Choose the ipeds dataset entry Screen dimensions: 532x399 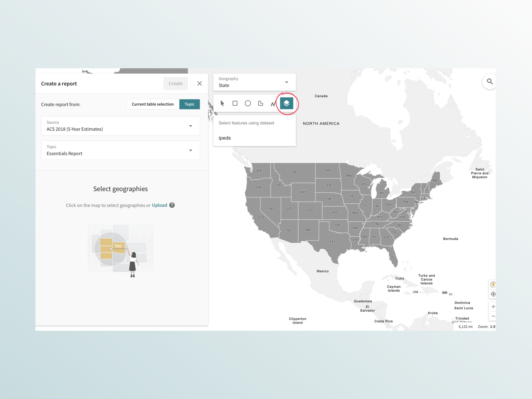click(x=225, y=138)
